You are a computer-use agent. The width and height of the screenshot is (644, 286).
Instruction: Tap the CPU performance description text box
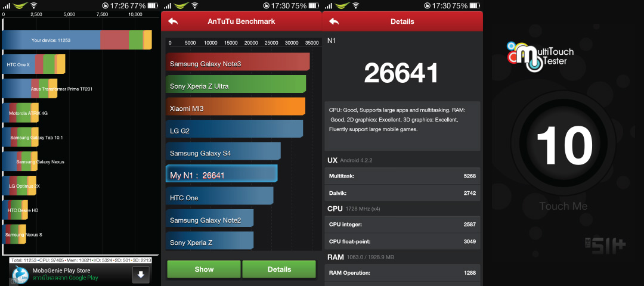click(402, 126)
